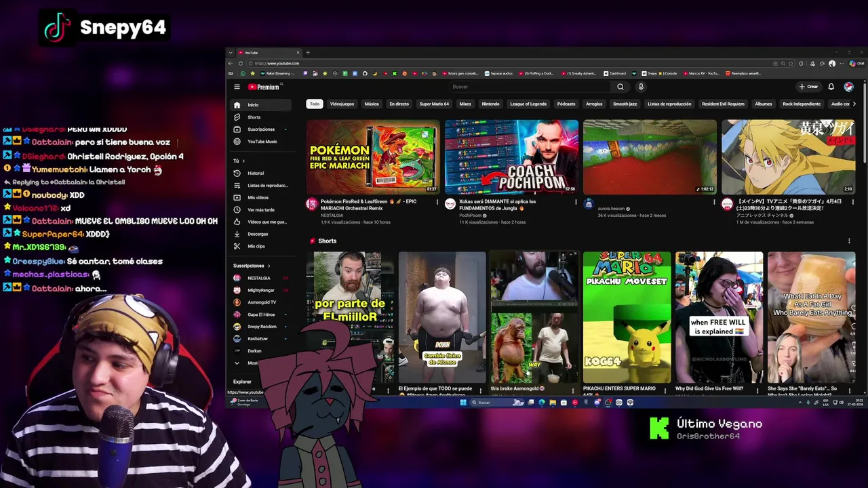Screen dimensions: 868x488
Task: Open Ver más tarde in the sidebar
Action: (x=261, y=210)
